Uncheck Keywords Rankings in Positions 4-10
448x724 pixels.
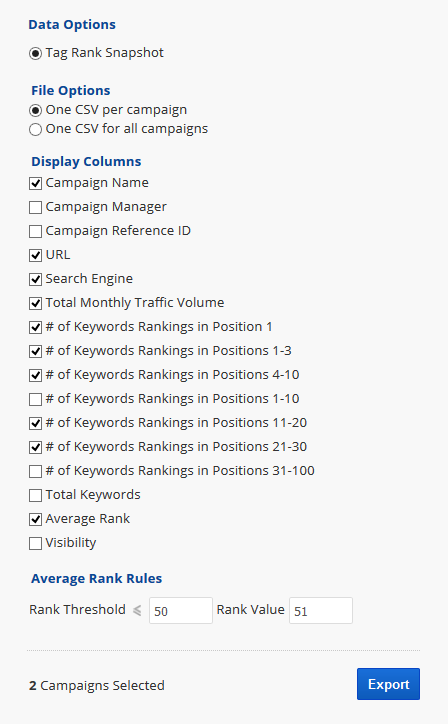(x=36, y=376)
